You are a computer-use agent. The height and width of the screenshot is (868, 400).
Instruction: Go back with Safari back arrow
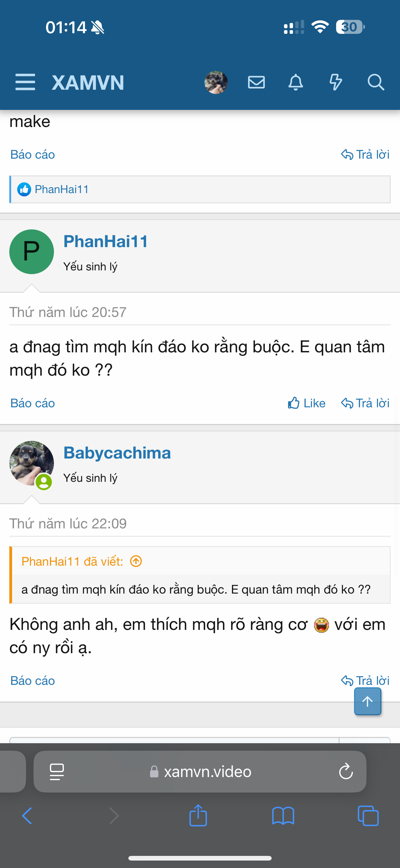pos(27,816)
